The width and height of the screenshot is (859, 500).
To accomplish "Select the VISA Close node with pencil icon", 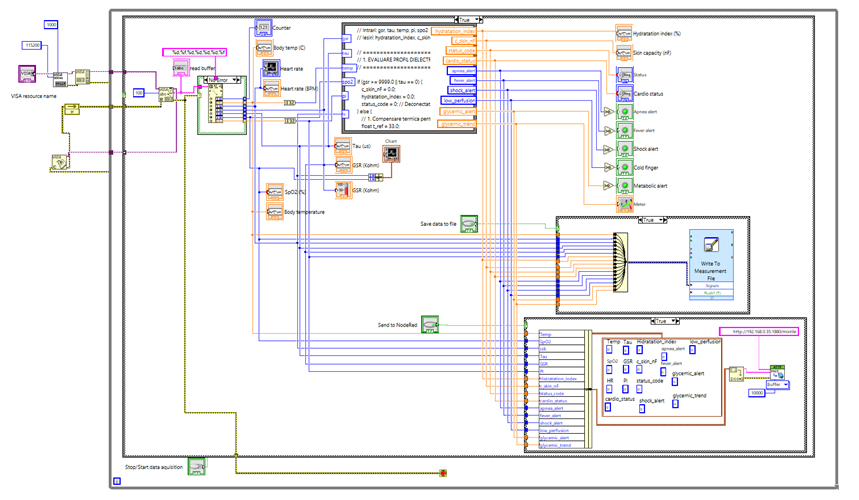I will 60,162.
